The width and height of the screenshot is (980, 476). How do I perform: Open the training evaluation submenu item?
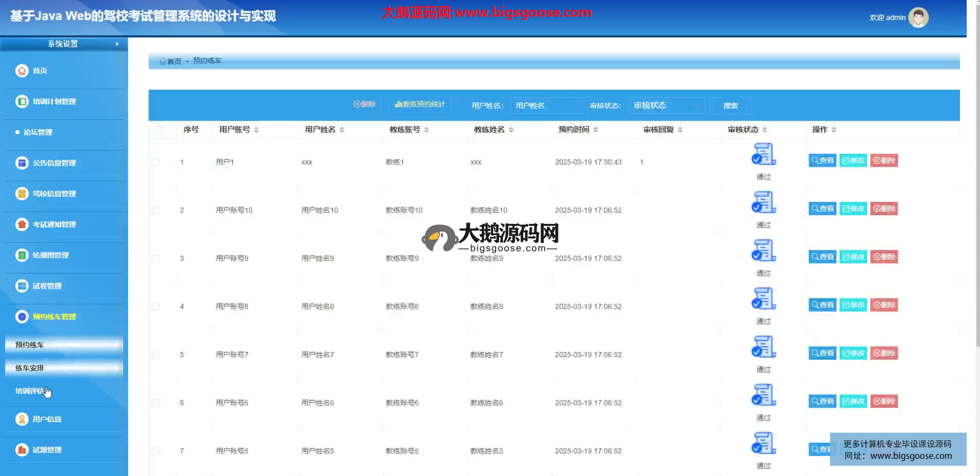pyautogui.click(x=30, y=391)
